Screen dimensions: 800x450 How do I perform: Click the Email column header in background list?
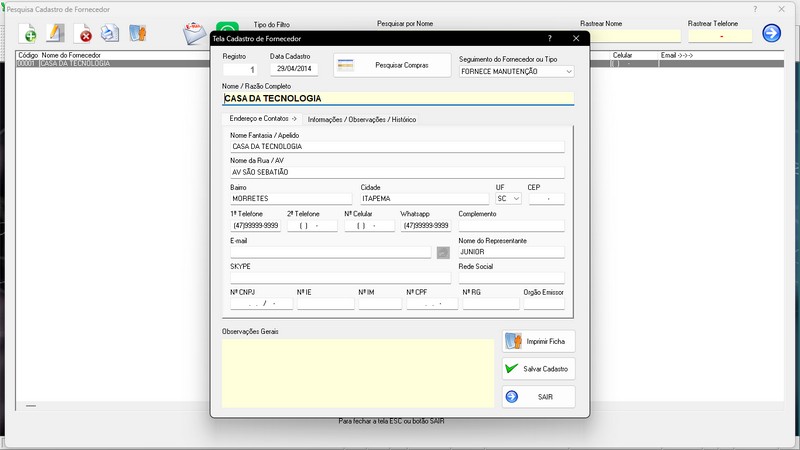[x=677, y=55]
